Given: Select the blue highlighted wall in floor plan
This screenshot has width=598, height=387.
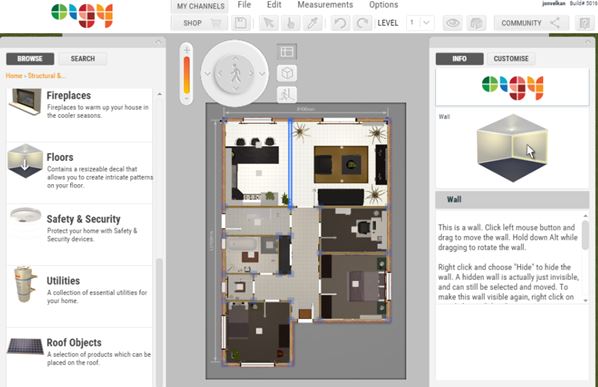Looking at the screenshot, I should coord(290,163).
